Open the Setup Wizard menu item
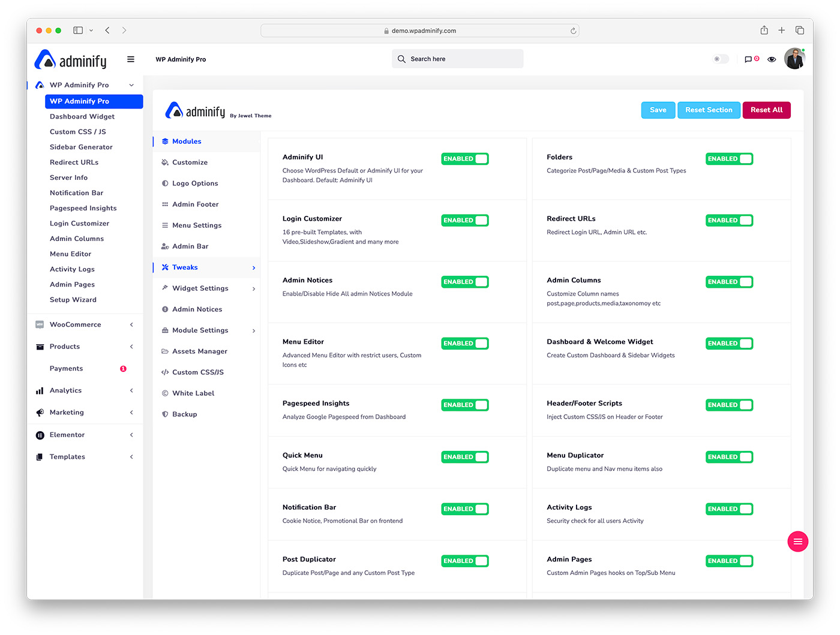Screen dimensions: 840x635 coord(73,300)
